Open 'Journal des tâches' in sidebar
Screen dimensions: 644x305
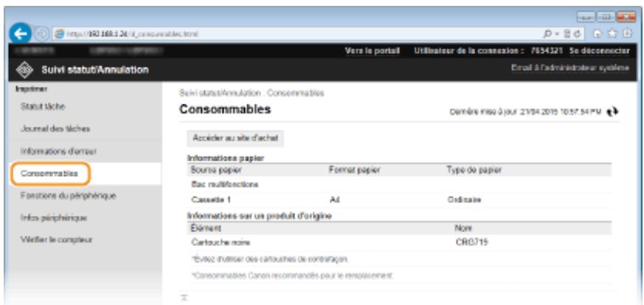tap(55, 129)
